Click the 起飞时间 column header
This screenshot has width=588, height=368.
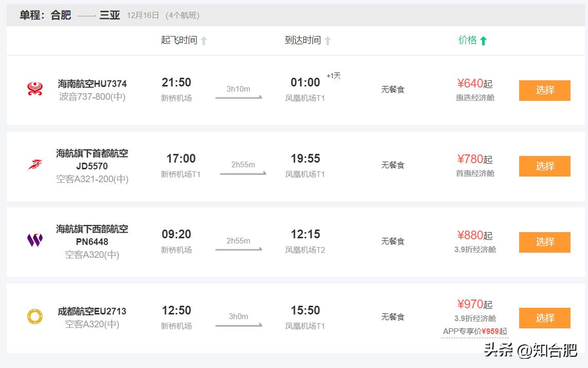point(179,40)
